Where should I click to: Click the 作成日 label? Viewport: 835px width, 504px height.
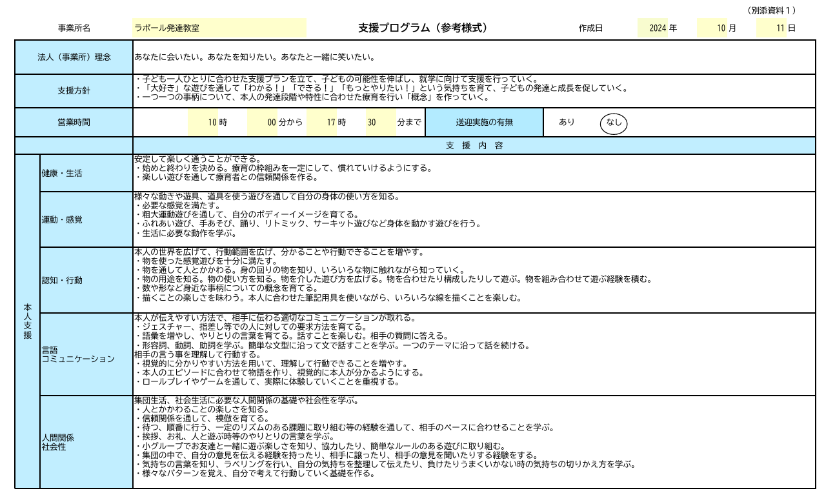click(x=591, y=28)
